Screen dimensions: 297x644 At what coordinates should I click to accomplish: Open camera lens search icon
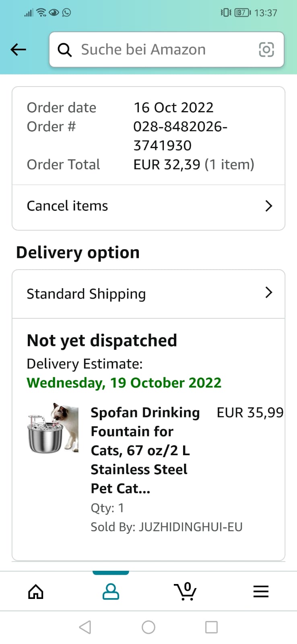[266, 50]
